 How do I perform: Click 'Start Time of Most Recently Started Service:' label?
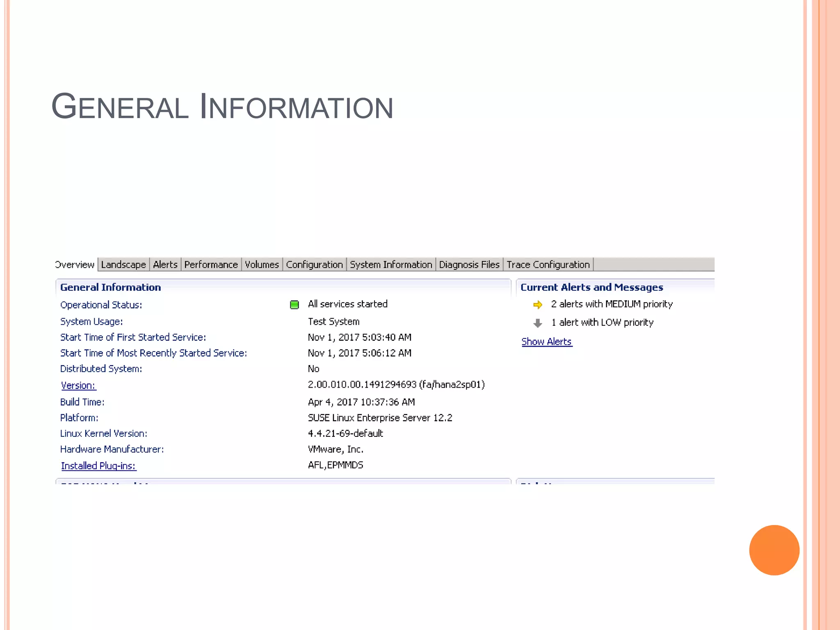154,353
